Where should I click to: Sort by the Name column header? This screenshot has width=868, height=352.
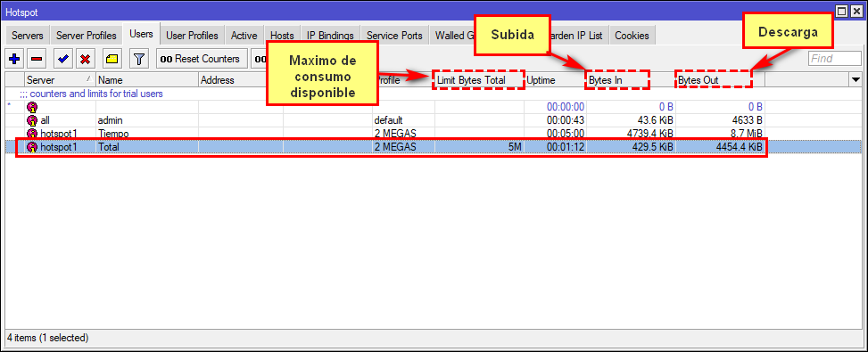pos(146,80)
